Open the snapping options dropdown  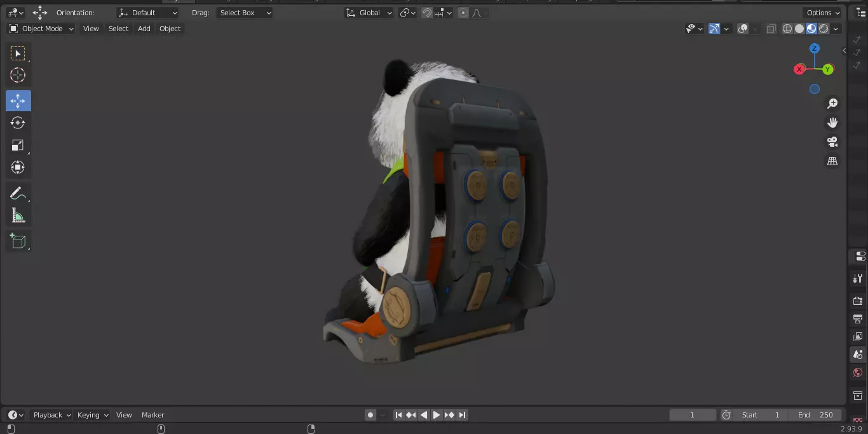444,13
